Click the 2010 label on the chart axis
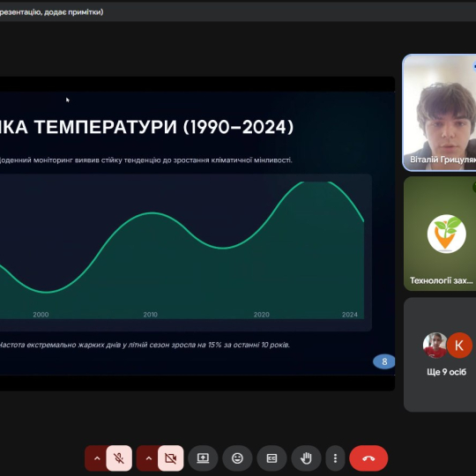This screenshot has width=476, height=476. point(150,315)
